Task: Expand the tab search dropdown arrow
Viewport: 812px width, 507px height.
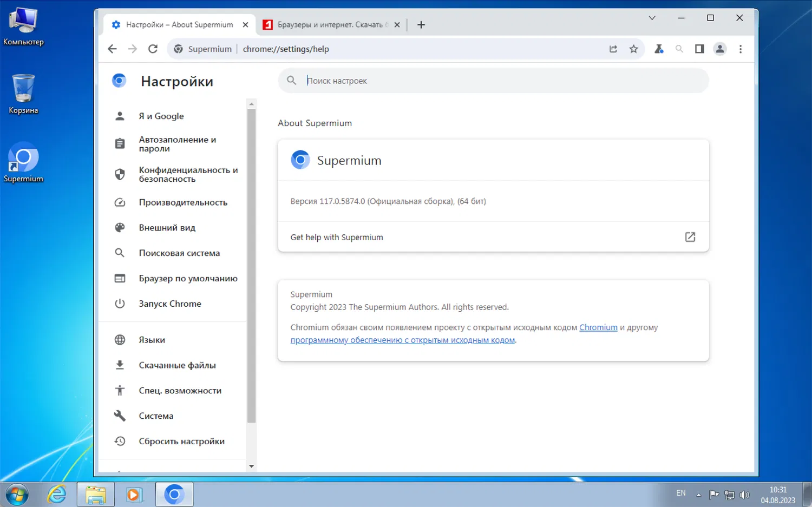Action: tap(652, 18)
